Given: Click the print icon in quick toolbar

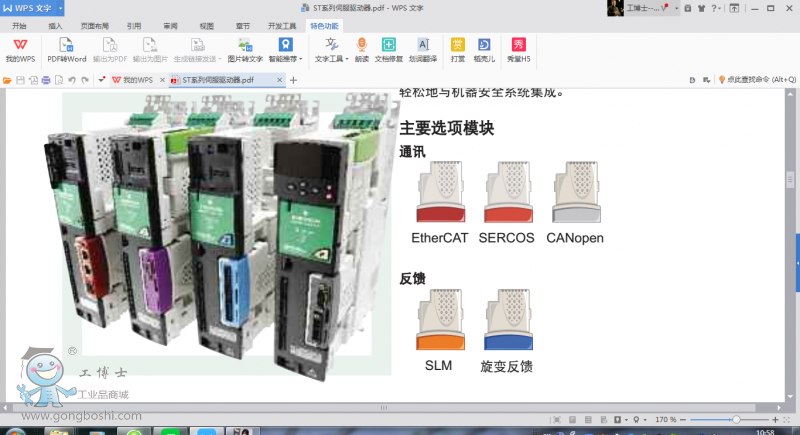Looking at the screenshot, I should point(45,79).
